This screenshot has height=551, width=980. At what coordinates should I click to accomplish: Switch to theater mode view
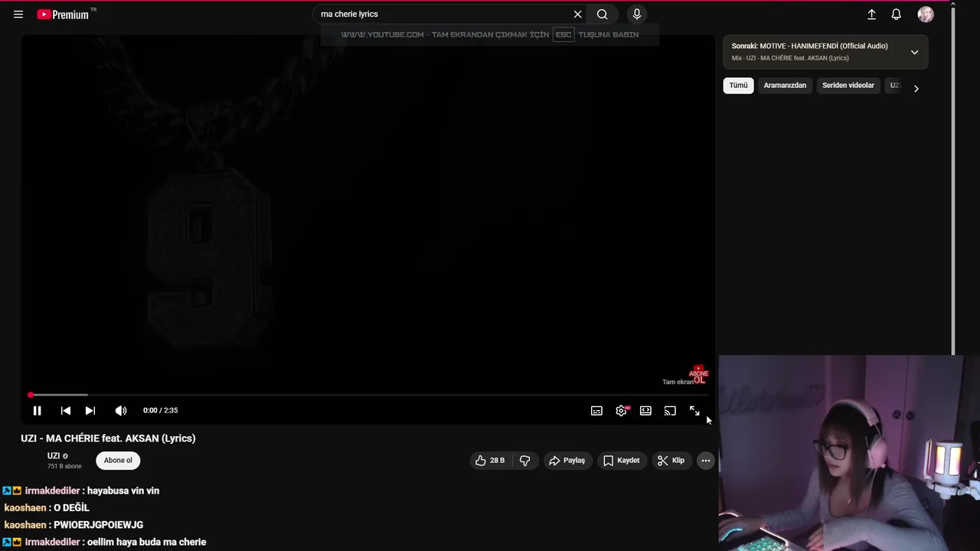coord(645,411)
